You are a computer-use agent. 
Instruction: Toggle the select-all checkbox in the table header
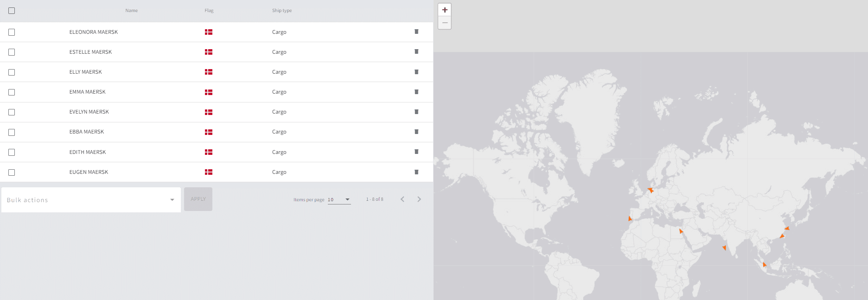[x=12, y=11]
